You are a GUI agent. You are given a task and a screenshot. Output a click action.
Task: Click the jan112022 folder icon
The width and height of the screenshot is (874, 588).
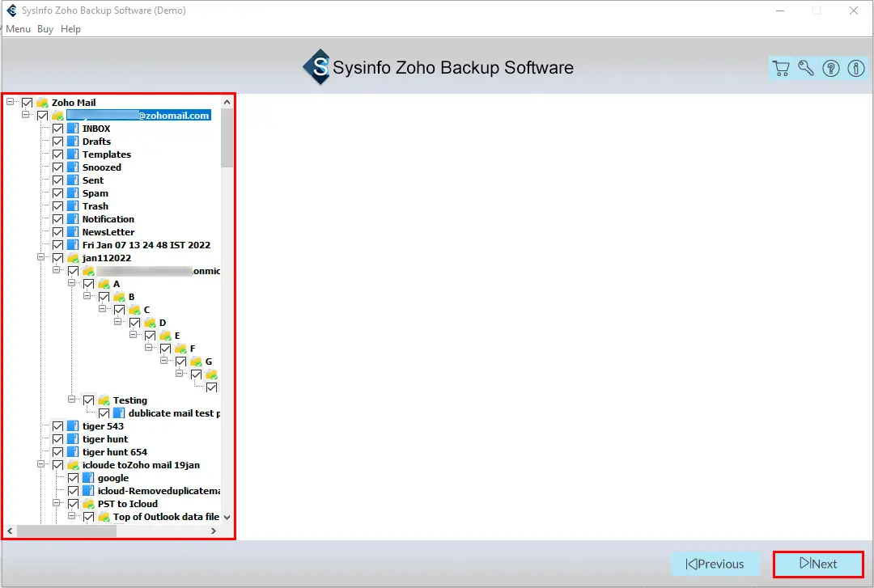[73, 258]
